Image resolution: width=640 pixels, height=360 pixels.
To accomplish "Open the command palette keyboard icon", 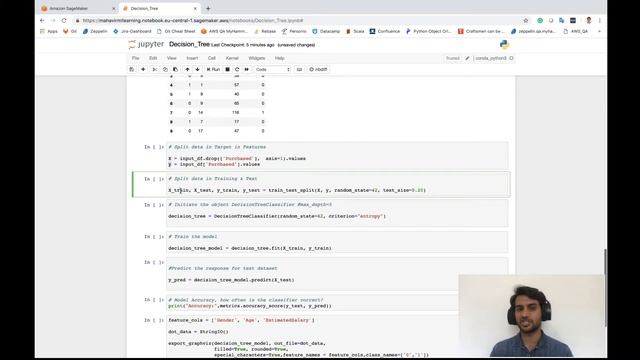I will (299, 69).
